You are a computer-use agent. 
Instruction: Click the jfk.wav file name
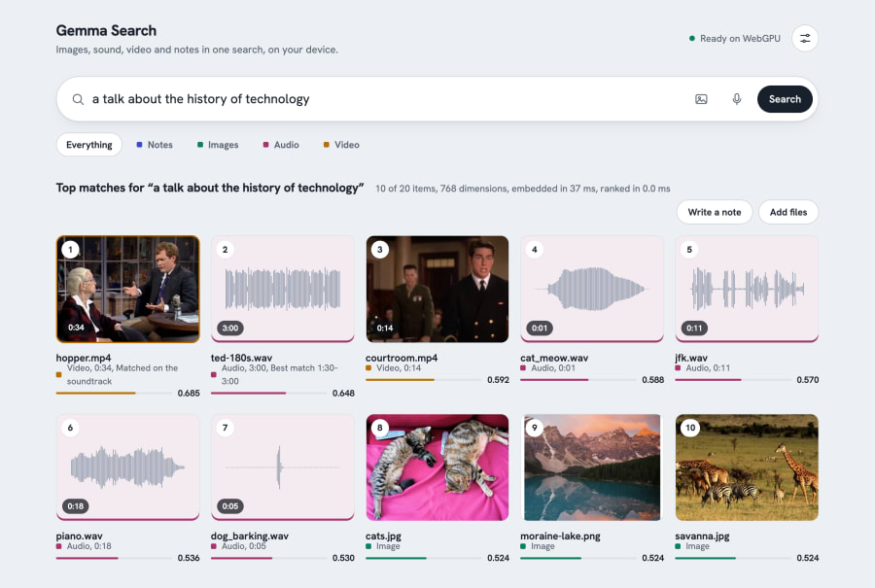691,358
